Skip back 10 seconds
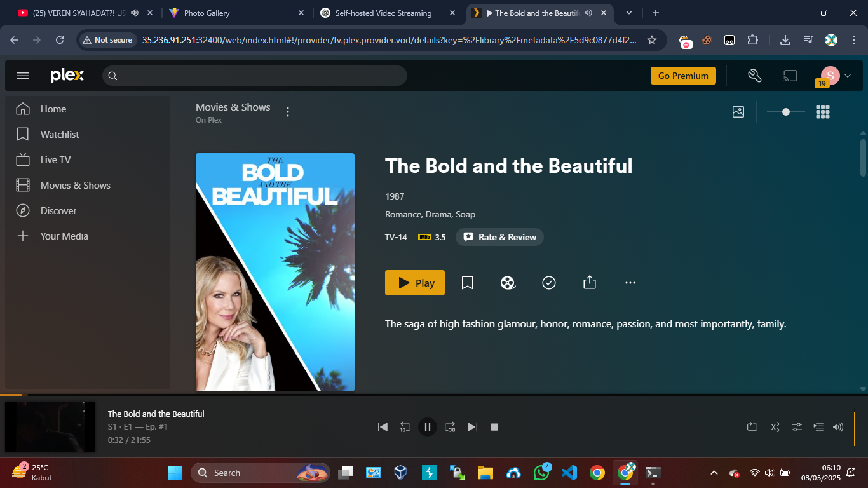Screen dimensions: 868x488 [405, 427]
